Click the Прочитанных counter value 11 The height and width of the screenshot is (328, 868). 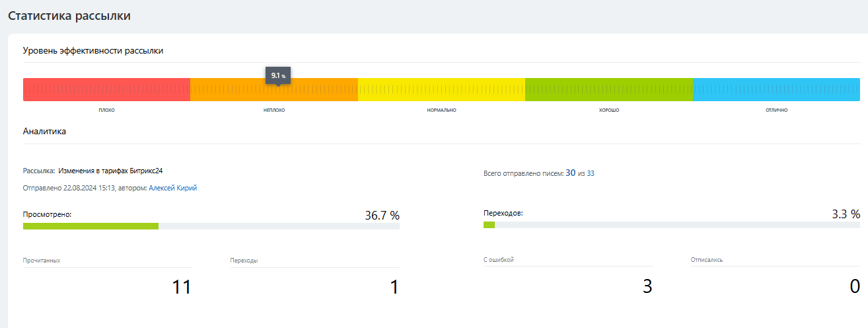(x=181, y=287)
